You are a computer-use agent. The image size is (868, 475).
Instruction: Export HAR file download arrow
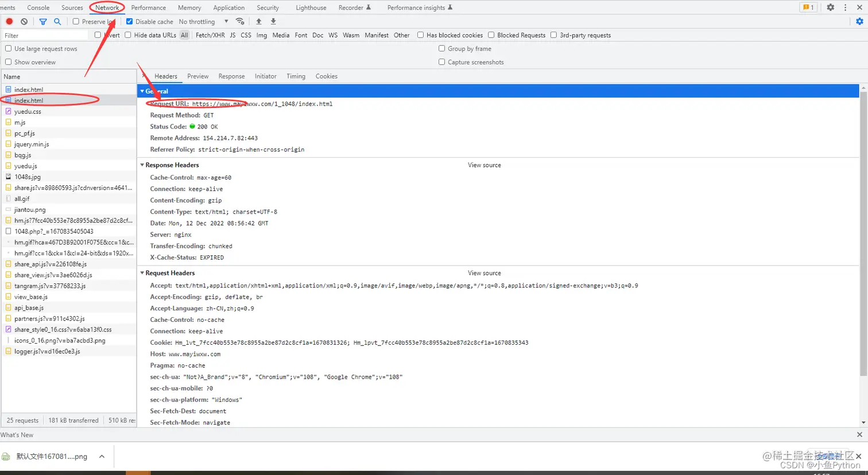(273, 21)
